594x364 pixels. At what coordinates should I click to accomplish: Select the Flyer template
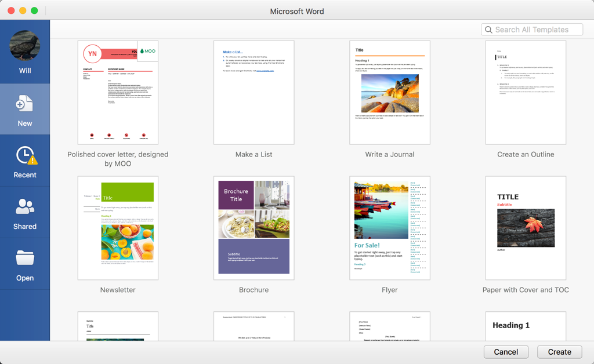click(389, 228)
